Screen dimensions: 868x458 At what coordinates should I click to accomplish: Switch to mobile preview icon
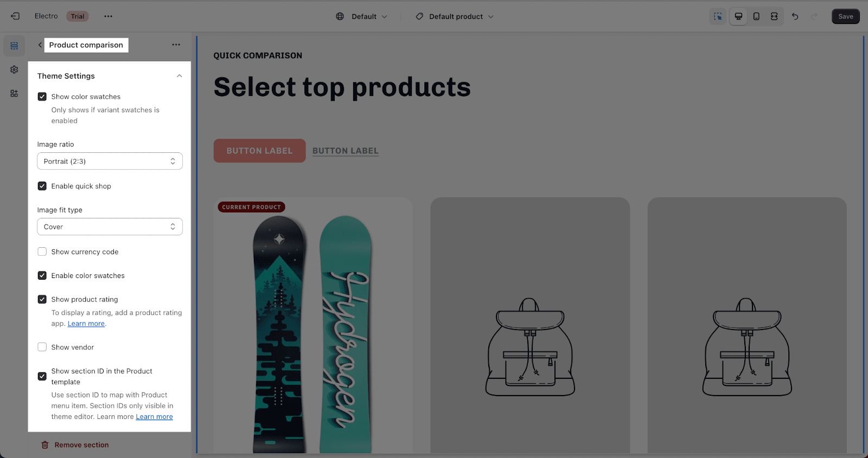(756, 16)
